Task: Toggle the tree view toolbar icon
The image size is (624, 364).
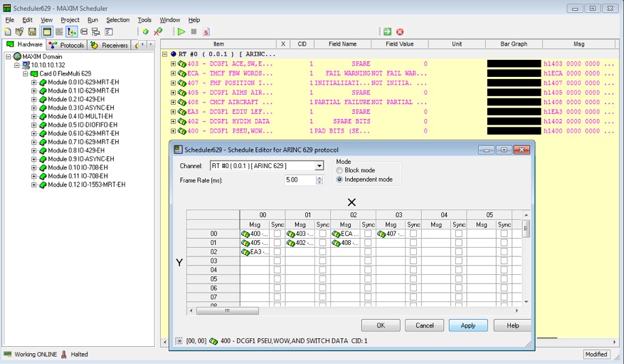Action: (72, 32)
